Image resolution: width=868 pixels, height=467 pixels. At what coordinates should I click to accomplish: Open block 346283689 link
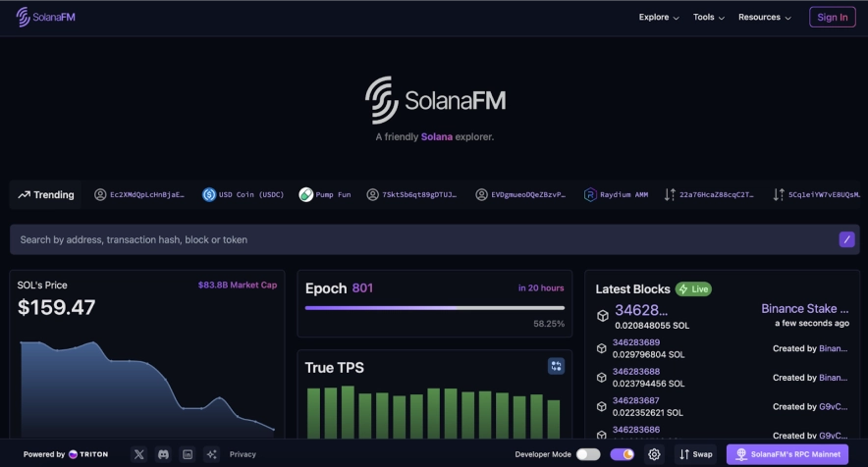636,342
